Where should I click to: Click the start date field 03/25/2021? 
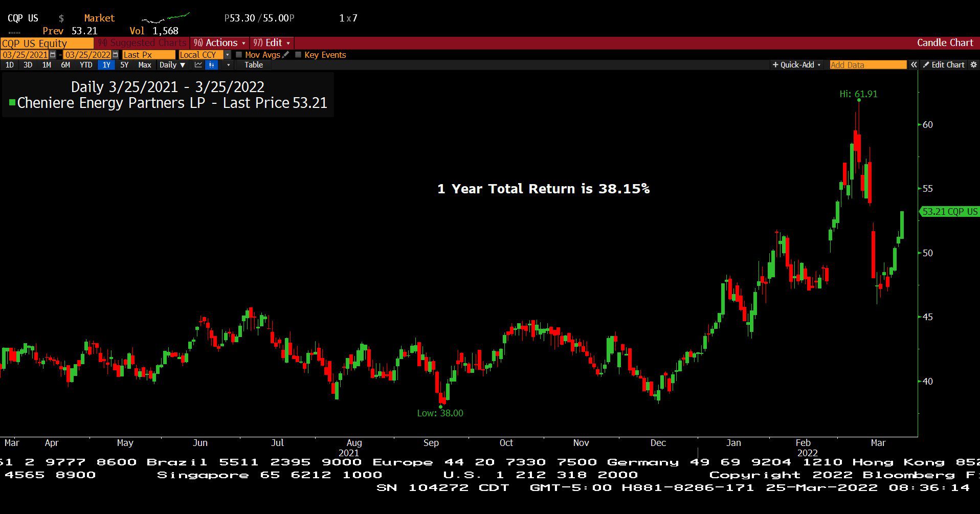point(25,55)
